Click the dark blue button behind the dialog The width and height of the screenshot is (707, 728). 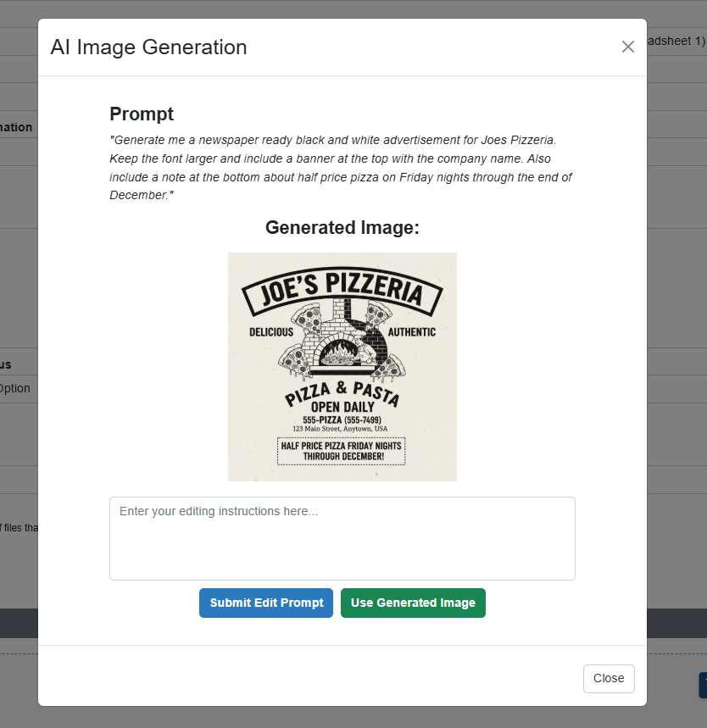coord(703,686)
